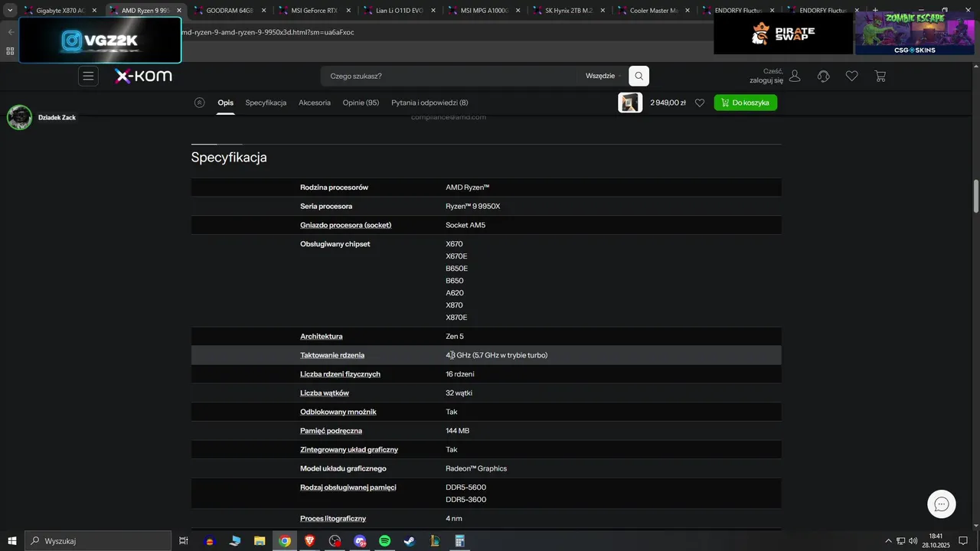Click the scroll-to-top arrow beside Opis
Viewport: 980px width, 551px height.
pos(200,103)
